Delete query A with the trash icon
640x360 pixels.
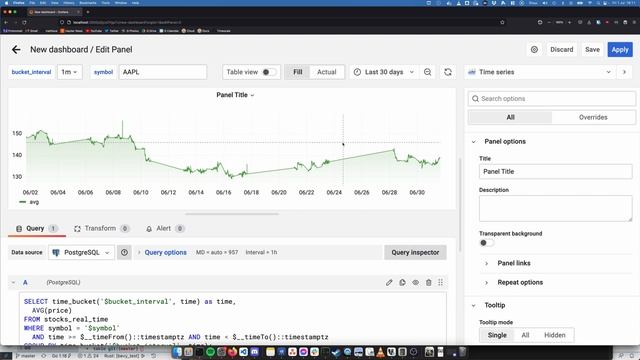(x=429, y=282)
